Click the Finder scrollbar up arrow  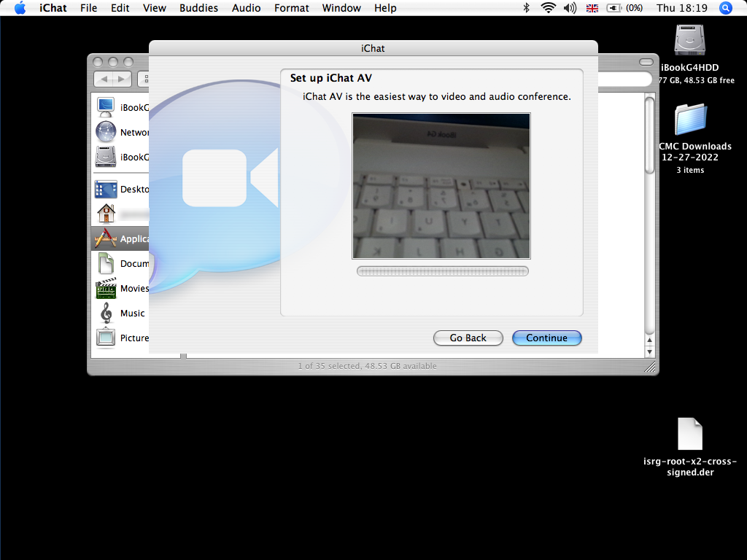point(649,341)
